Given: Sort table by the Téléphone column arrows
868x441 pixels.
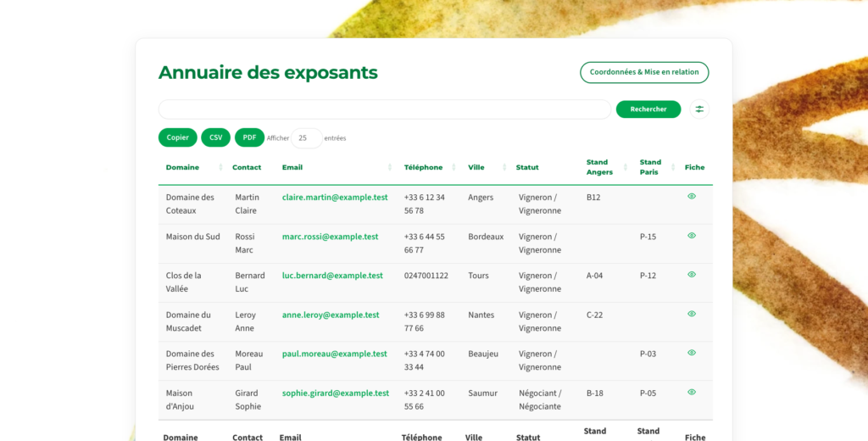Looking at the screenshot, I should (453, 167).
